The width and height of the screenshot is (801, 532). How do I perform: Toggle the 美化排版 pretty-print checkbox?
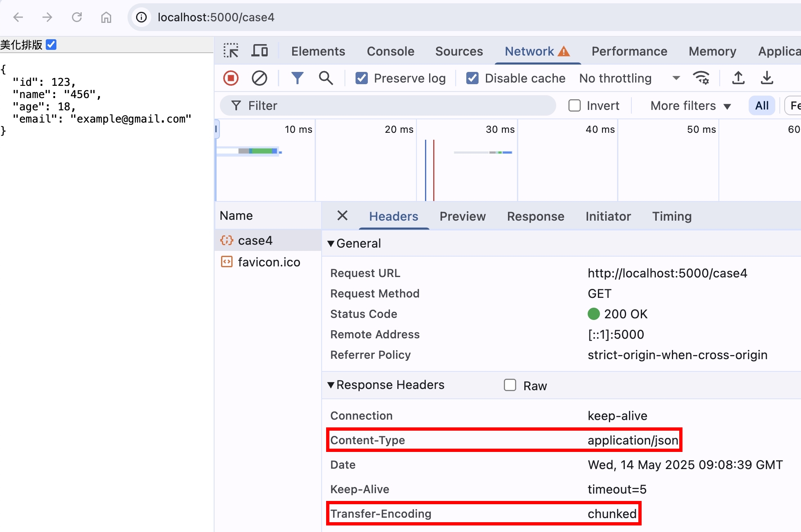click(51, 45)
